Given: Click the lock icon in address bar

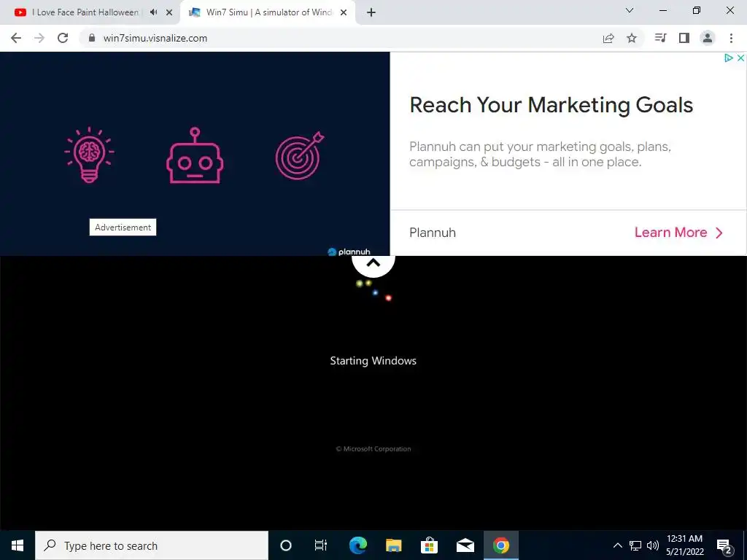Looking at the screenshot, I should point(93,38).
